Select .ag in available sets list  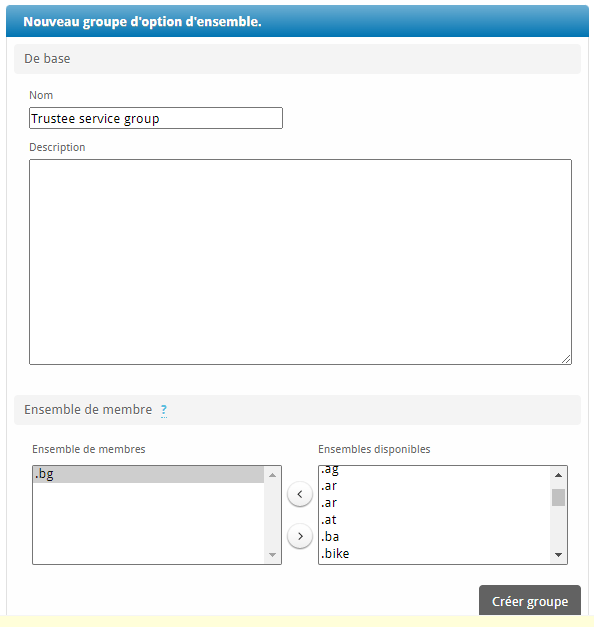click(x=435, y=471)
